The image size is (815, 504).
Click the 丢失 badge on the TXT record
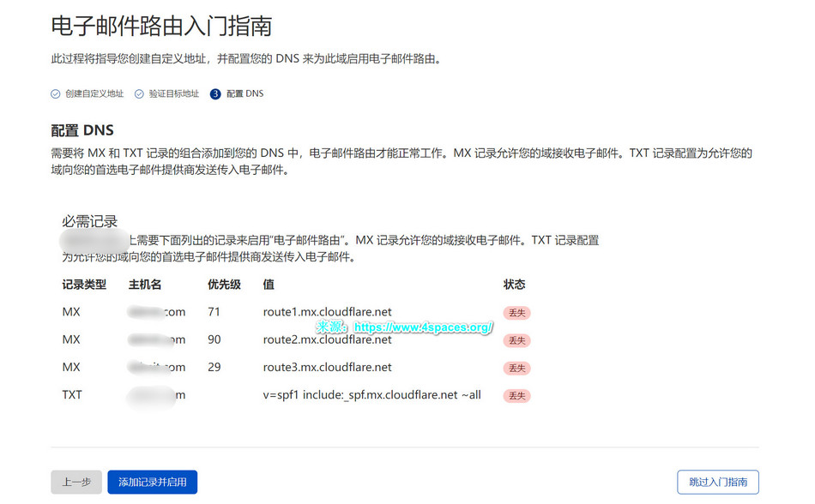[x=516, y=395]
